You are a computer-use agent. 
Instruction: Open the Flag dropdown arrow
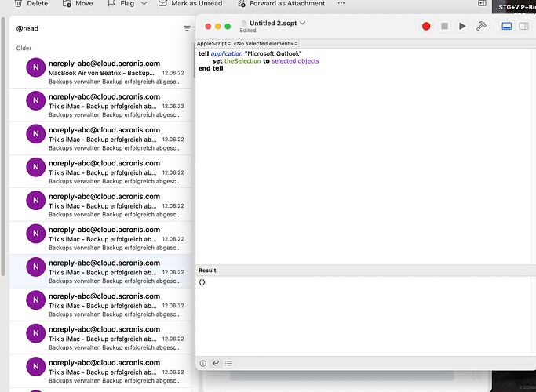click(144, 3)
